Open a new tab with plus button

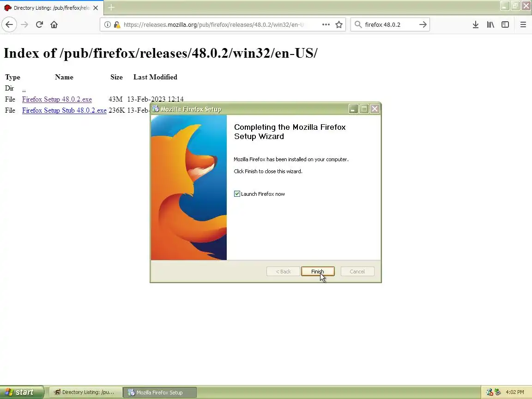(x=111, y=7)
